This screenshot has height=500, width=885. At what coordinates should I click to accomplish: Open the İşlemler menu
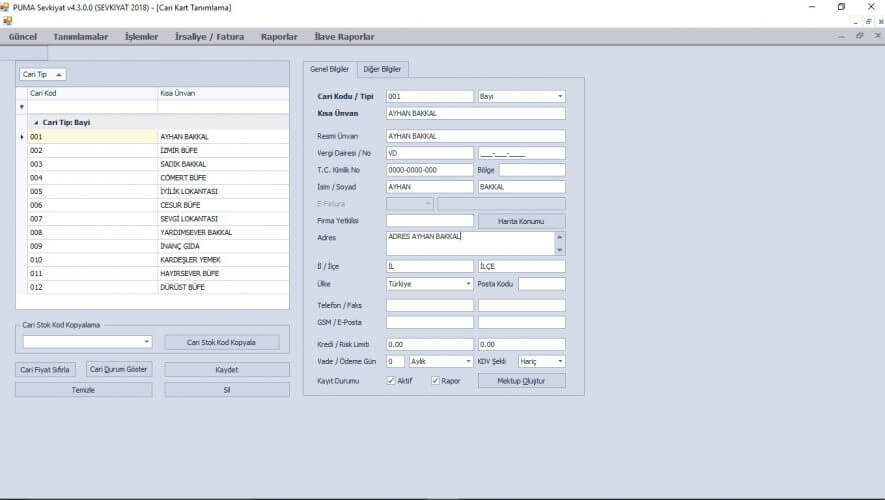click(142, 37)
